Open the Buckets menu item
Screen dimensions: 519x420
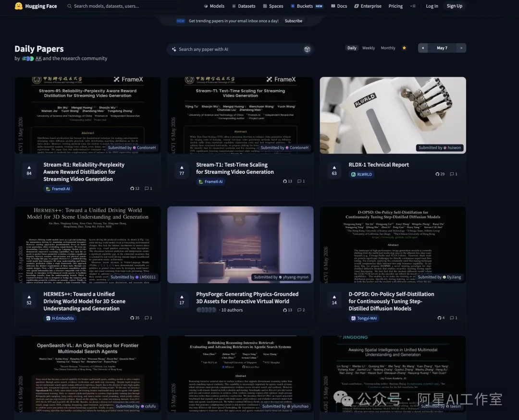tap(307, 6)
